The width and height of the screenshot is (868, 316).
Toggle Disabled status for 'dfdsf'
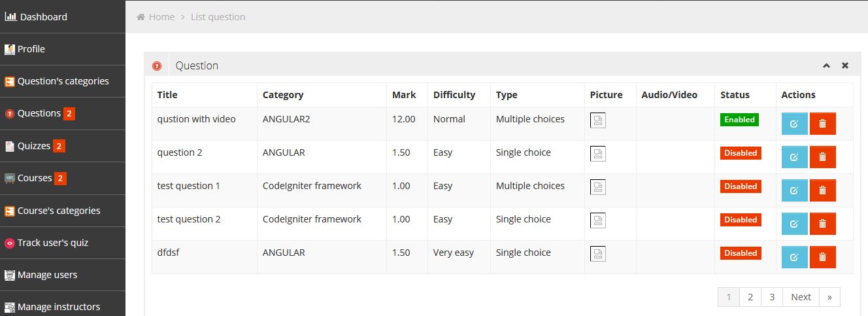[x=741, y=253]
